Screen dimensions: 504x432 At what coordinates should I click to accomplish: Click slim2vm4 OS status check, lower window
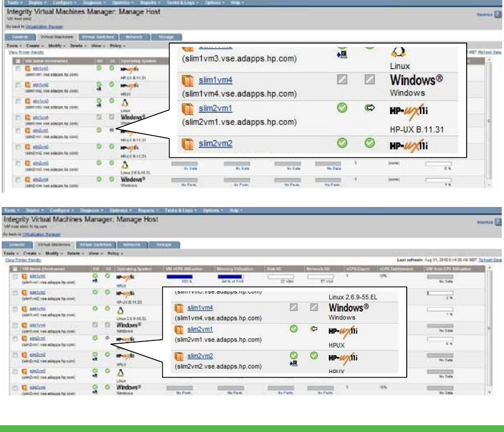[107, 387]
